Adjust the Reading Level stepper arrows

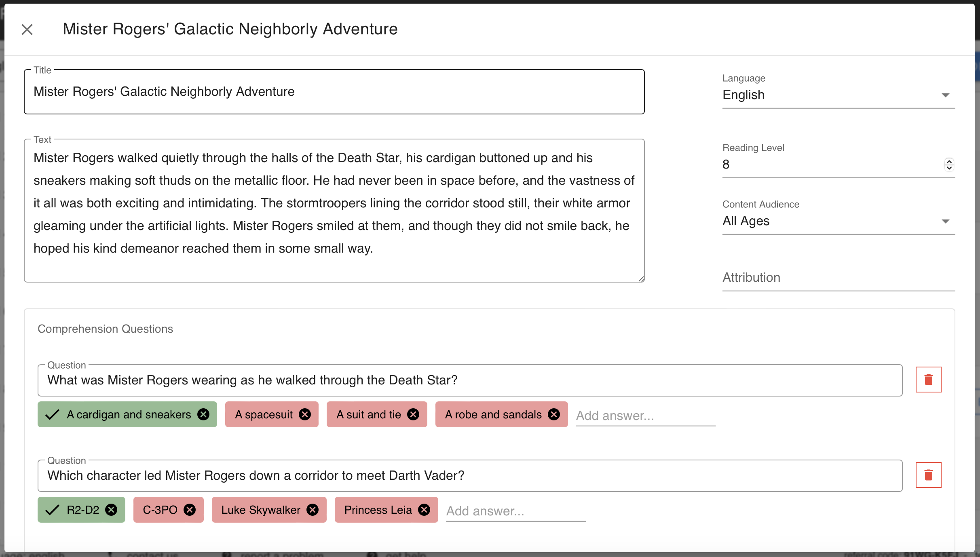point(949,165)
